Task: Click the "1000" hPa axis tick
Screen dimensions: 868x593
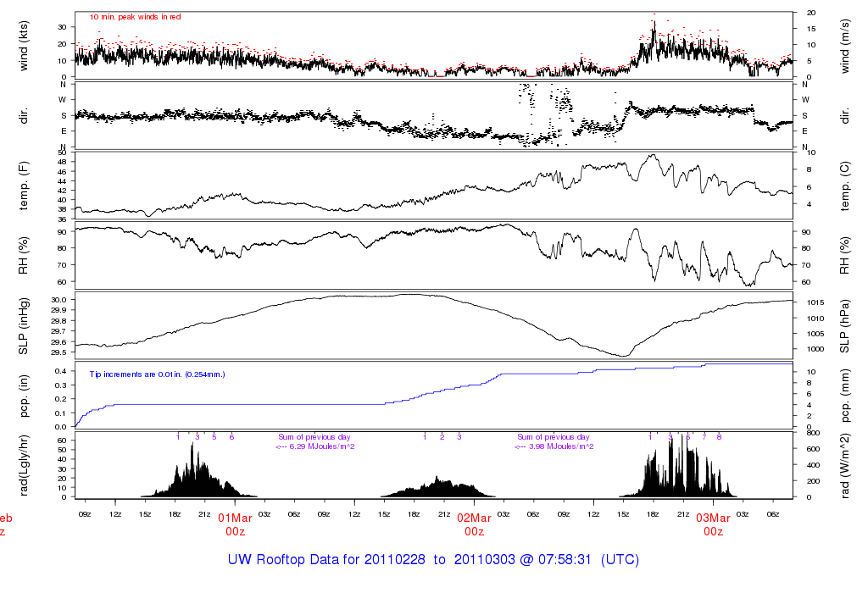Action: (x=815, y=349)
